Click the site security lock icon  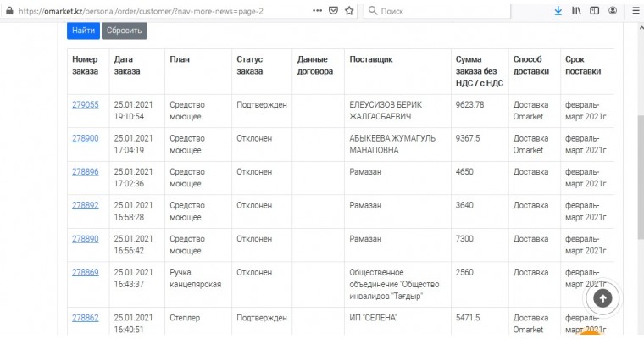[x=7, y=11]
